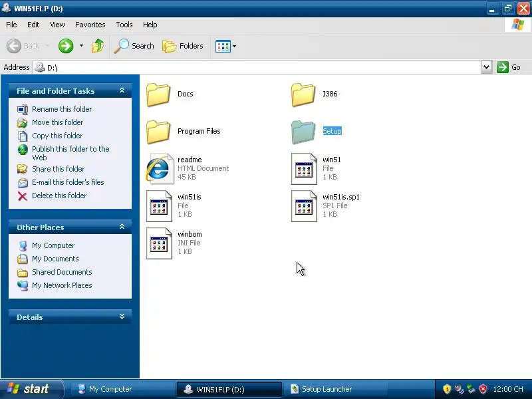Select the readme HTML document icon
532x399 pixels.
point(160,169)
